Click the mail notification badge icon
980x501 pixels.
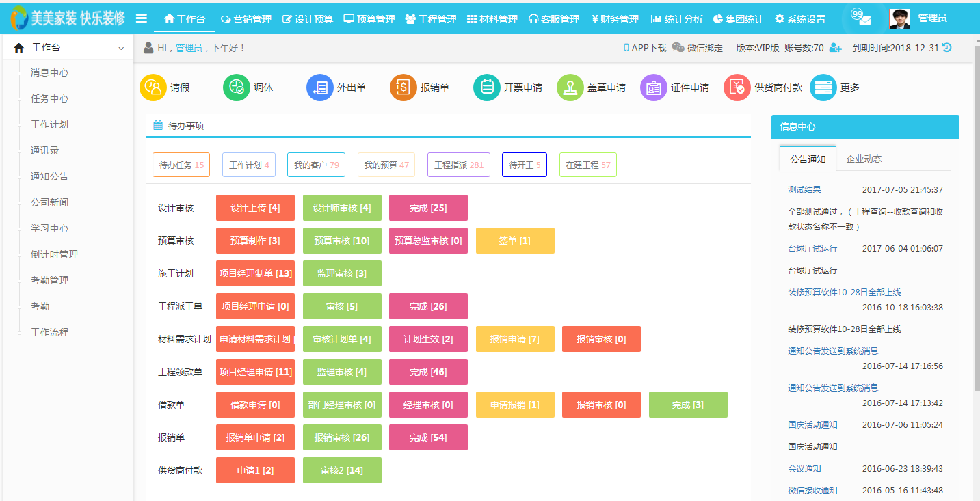(x=863, y=18)
